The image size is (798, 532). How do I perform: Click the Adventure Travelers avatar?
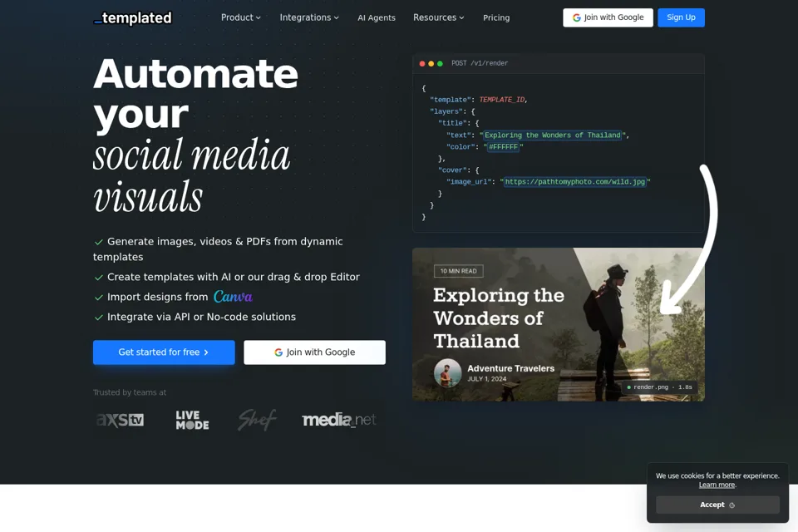[447, 373]
